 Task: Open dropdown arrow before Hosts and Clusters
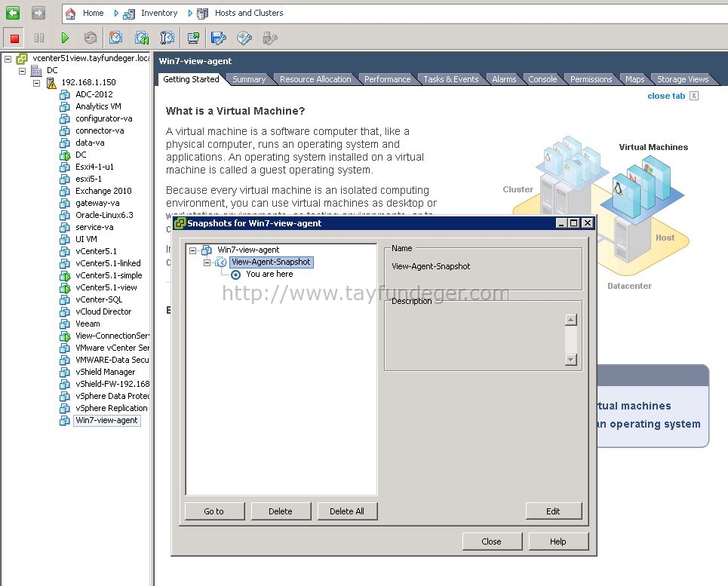point(190,14)
